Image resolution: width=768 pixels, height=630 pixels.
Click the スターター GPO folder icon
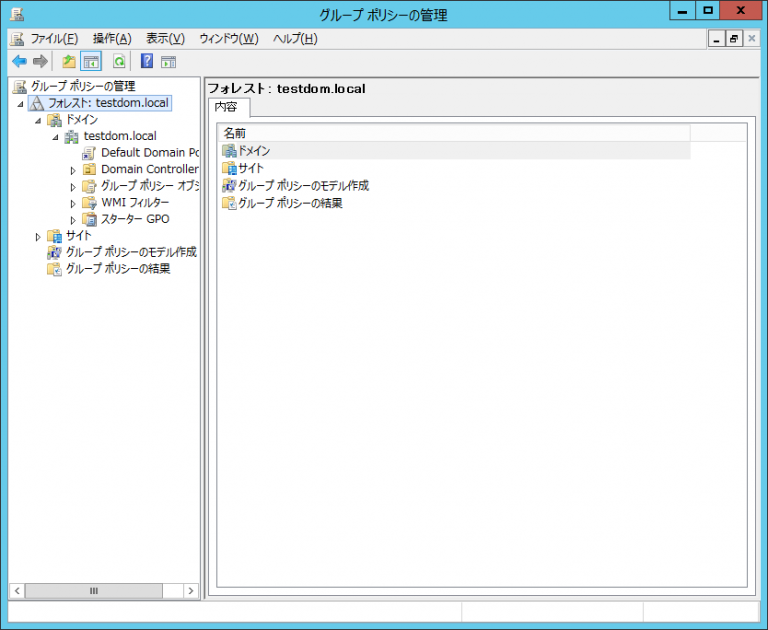point(89,219)
